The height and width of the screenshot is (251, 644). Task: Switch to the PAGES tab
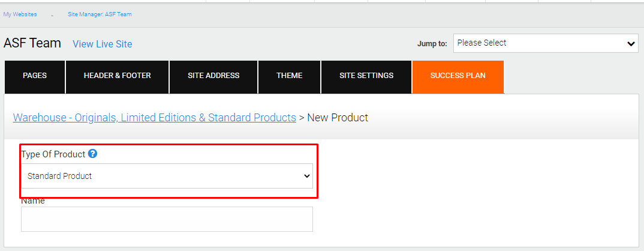[x=35, y=77]
